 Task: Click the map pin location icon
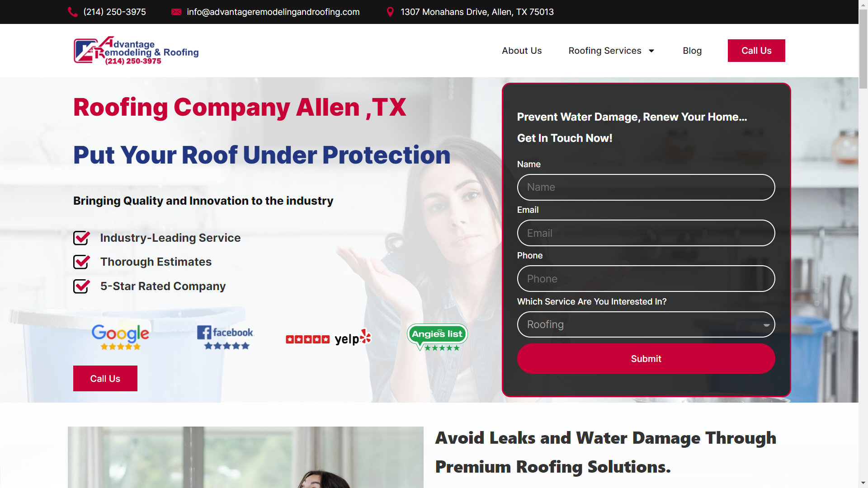[x=390, y=12]
